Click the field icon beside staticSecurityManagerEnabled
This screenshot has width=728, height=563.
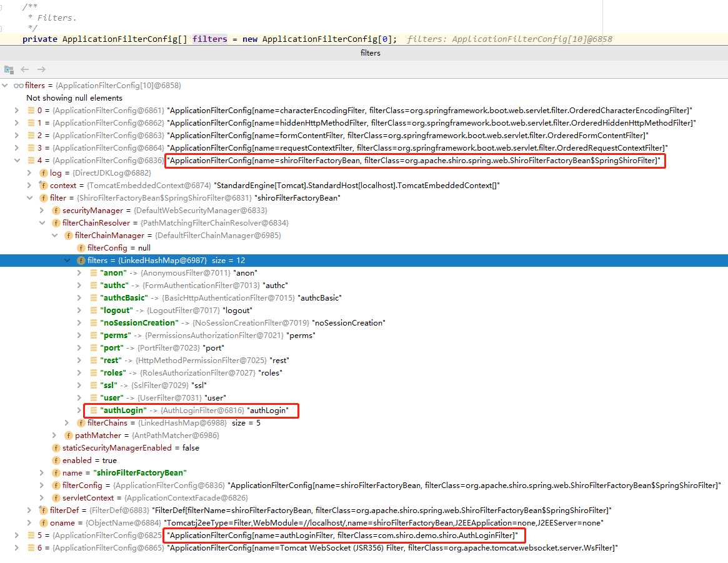click(56, 448)
